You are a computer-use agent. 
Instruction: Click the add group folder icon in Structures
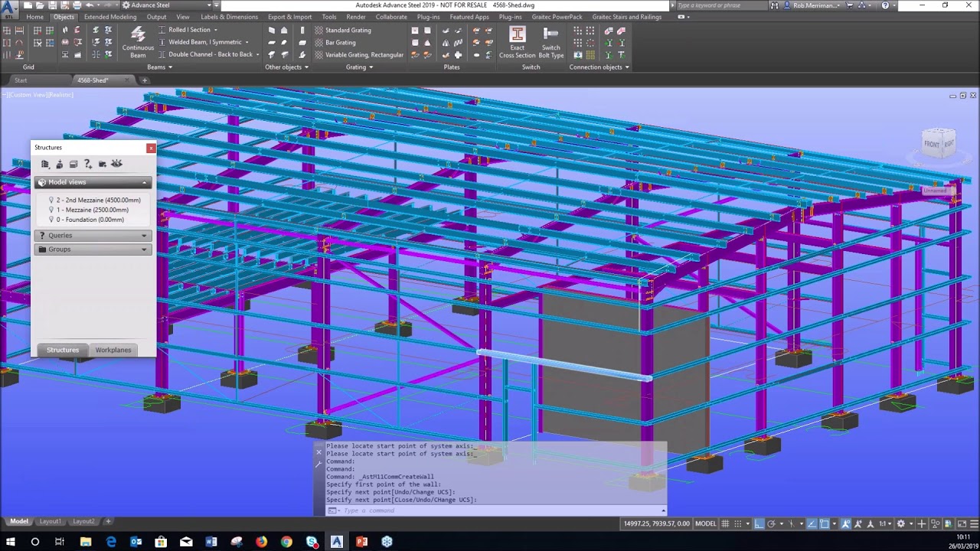point(102,164)
